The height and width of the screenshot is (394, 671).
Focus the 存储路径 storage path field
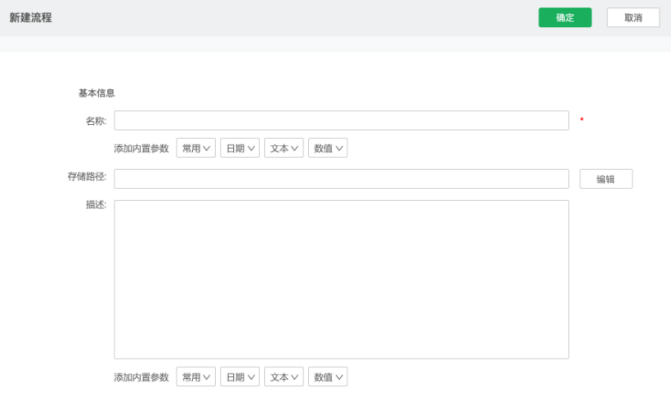point(341,179)
